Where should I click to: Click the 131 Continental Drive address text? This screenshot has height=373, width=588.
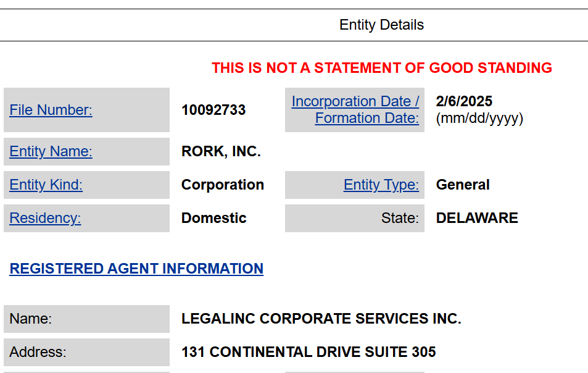pyautogui.click(x=308, y=352)
